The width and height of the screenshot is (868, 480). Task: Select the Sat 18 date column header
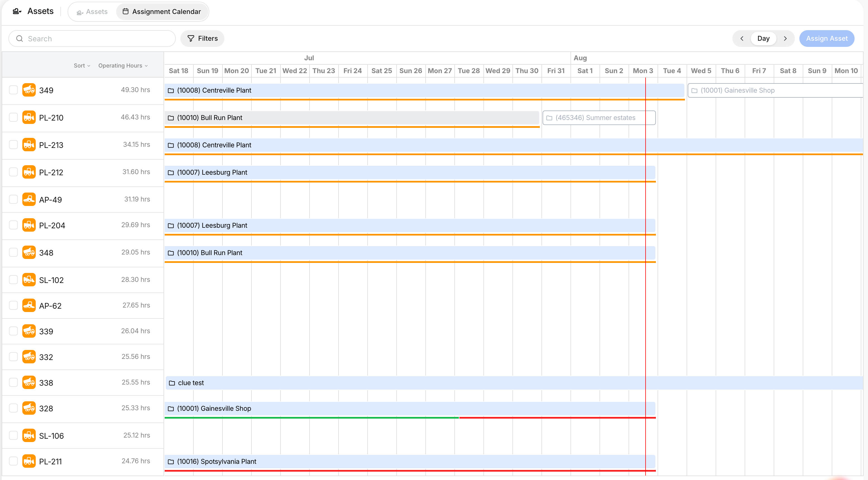click(179, 71)
